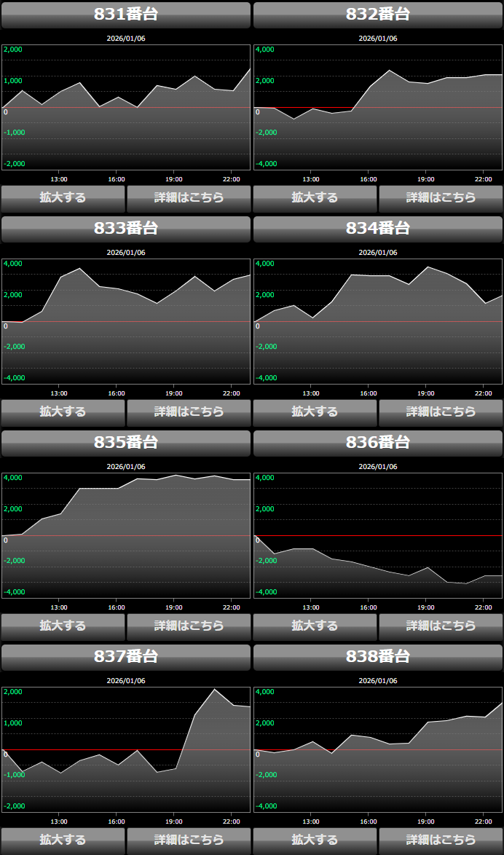This screenshot has height=855, width=504.
Task: Click the 834番台 graph chart
Action: 378,321
